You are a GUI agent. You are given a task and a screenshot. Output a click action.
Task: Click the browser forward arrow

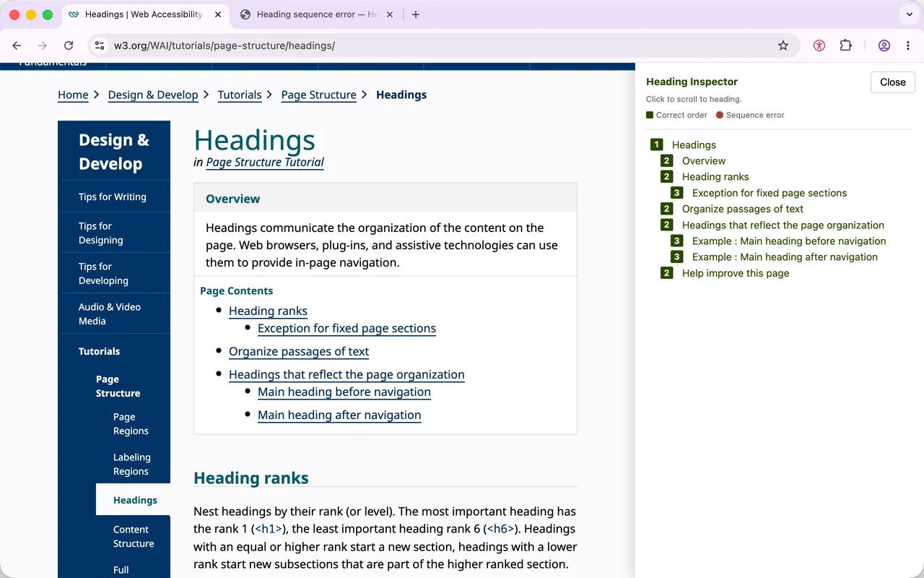point(43,46)
